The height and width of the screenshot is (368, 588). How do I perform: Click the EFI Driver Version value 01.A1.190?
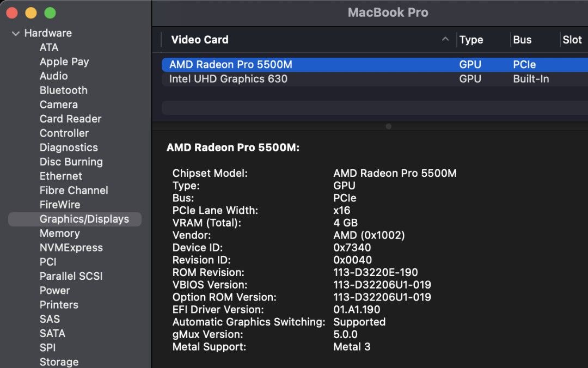(357, 310)
